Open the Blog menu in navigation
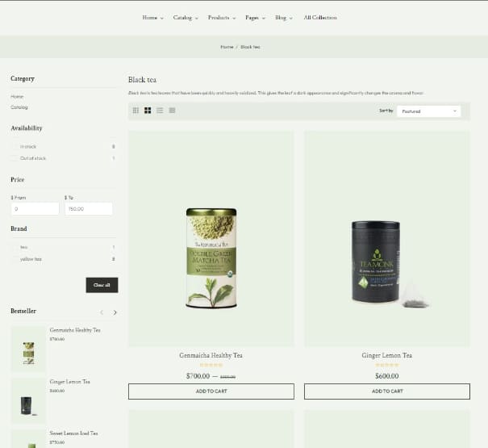The width and height of the screenshot is (488, 448). (x=283, y=18)
